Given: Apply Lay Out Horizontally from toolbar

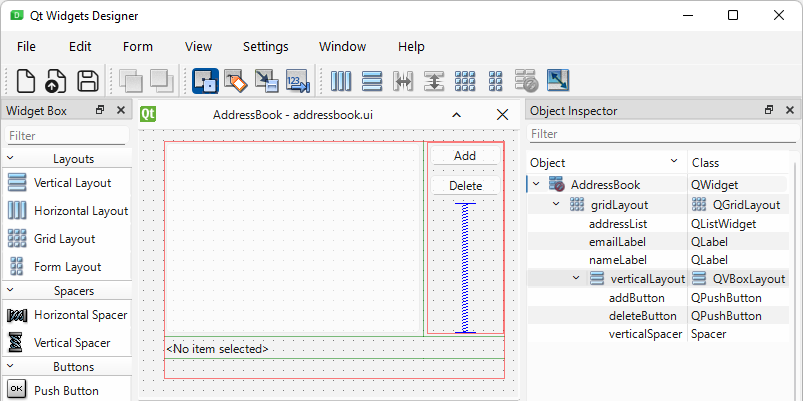Looking at the screenshot, I should click(x=341, y=81).
